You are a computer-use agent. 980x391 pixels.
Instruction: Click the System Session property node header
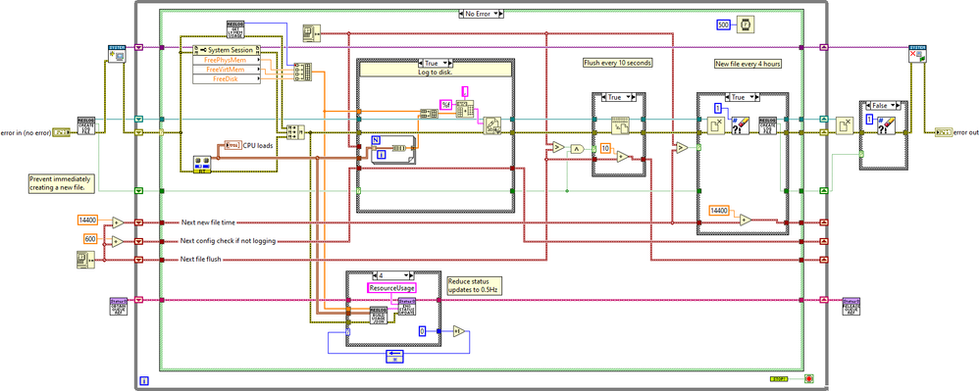[x=227, y=50]
